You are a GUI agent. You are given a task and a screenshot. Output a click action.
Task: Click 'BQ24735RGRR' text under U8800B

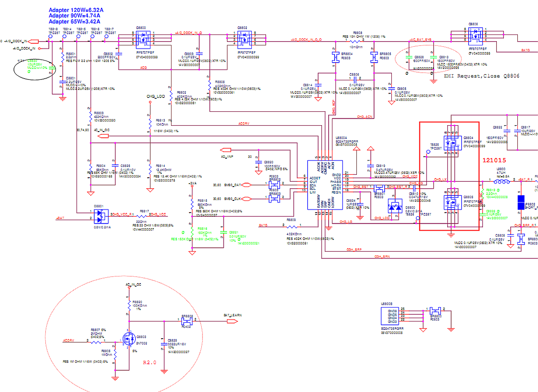coord(392,329)
